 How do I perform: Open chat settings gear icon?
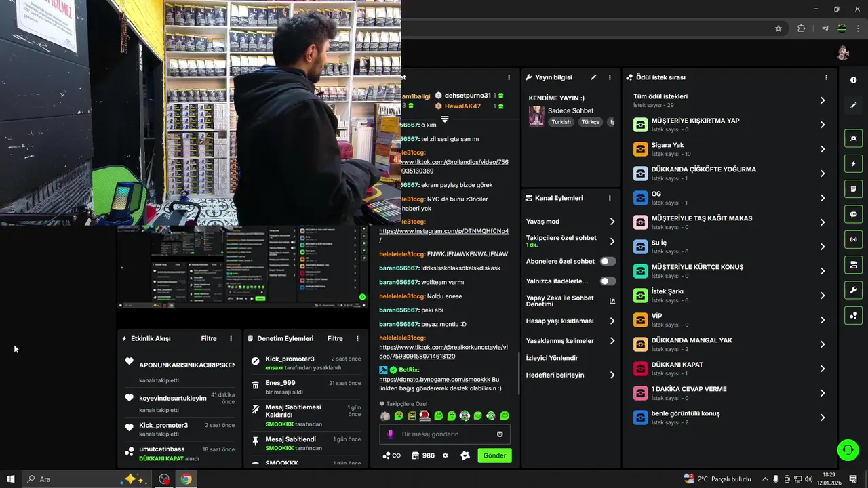(x=445, y=455)
